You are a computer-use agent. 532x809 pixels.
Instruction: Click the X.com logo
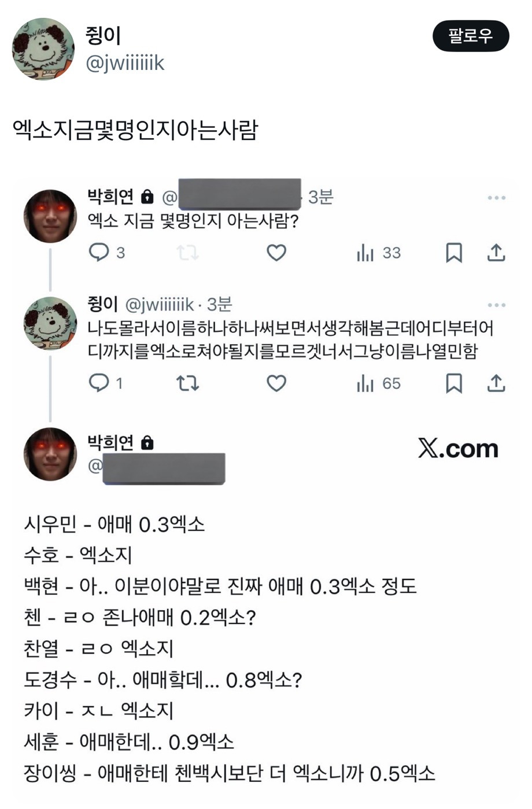pyautogui.click(x=458, y=449)
